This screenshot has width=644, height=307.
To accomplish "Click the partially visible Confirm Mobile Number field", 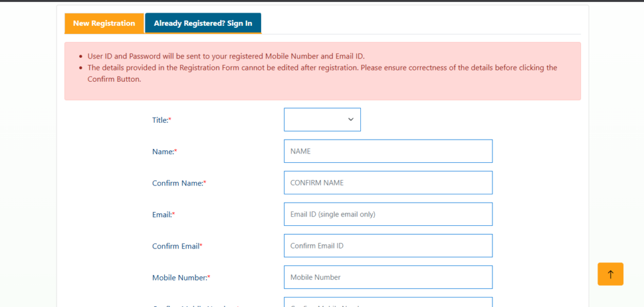I will coord(388,303).
